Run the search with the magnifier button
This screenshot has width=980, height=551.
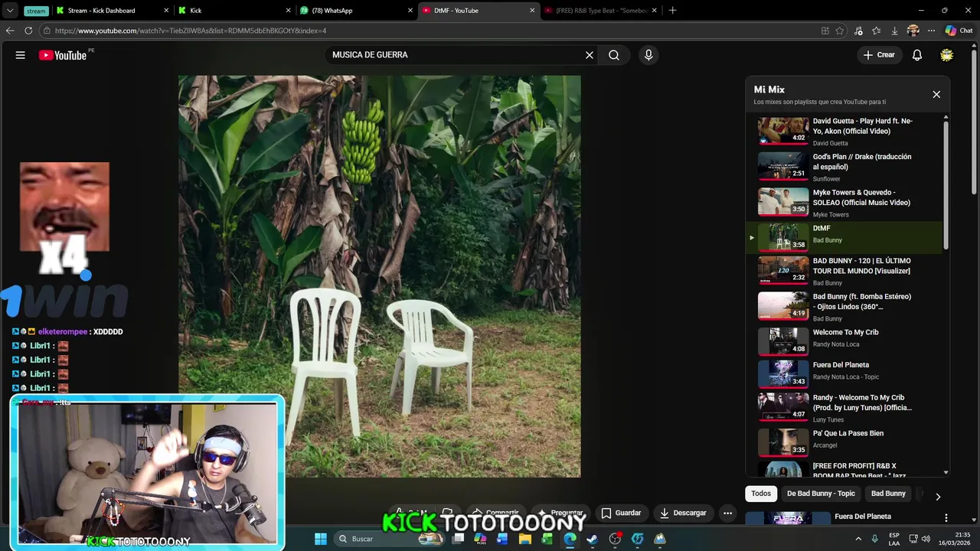pyautogui.click(x=614, y=55)
